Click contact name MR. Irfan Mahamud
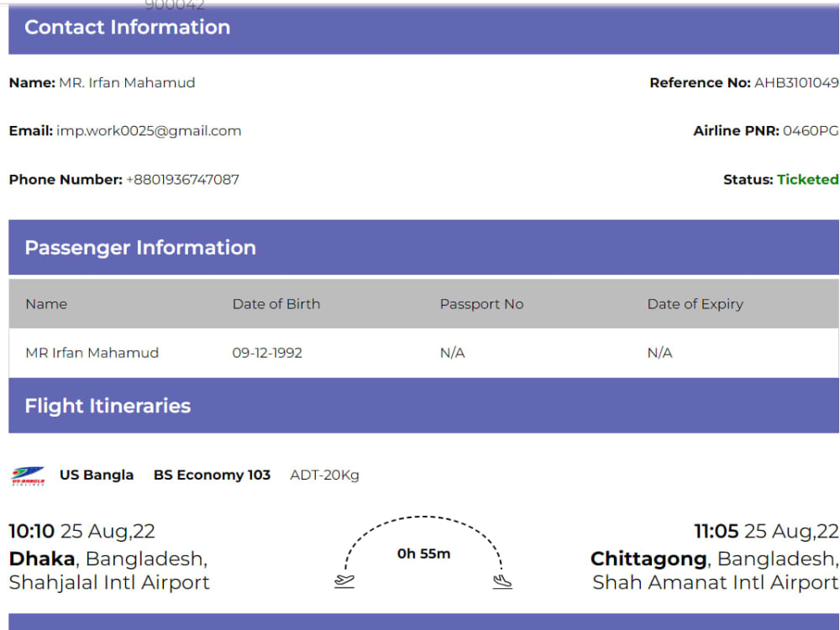Screen dimensions: 840x630 pyautogui.click(x=127, y=82)
